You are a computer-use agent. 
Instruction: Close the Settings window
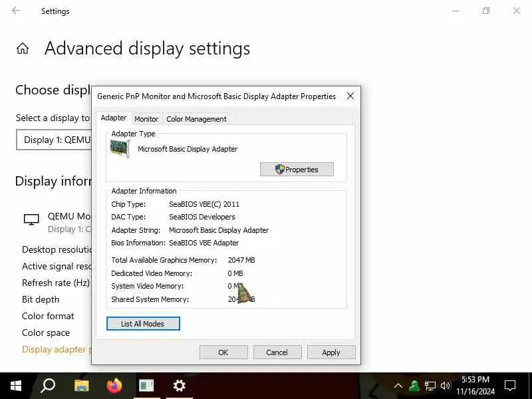coord(517,11)
